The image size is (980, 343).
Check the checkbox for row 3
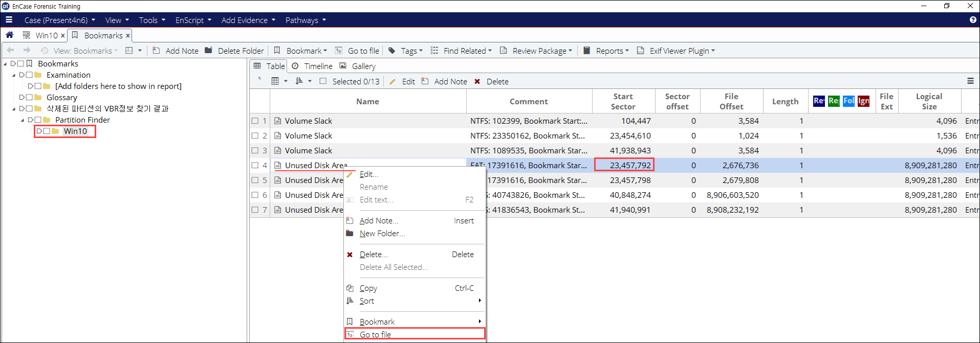(255, 151)
